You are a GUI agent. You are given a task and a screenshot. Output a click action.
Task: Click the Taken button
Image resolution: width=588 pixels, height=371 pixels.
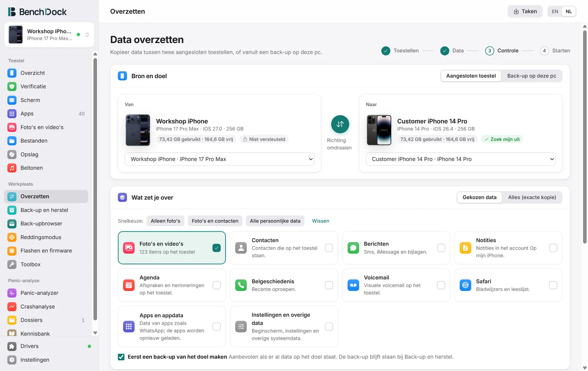(525, 11)
